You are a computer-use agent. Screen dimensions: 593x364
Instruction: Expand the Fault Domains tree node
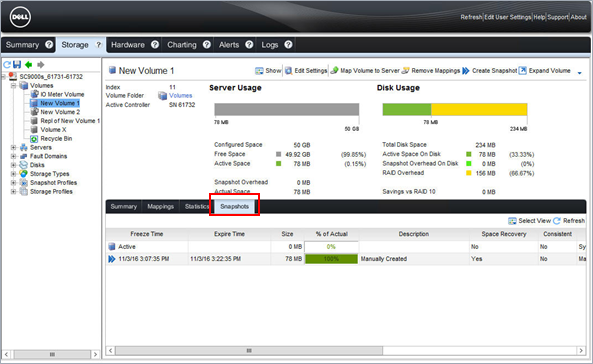point(13,156)
